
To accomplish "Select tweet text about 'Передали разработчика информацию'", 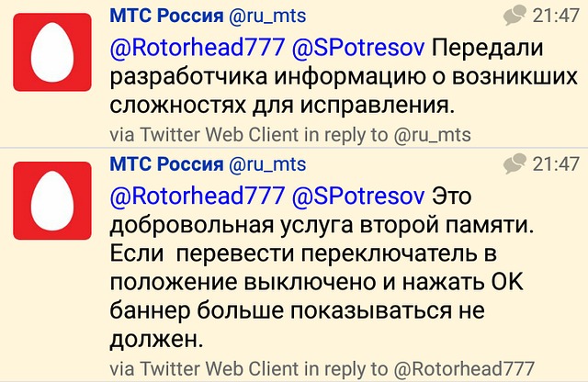I will point(344,77).
